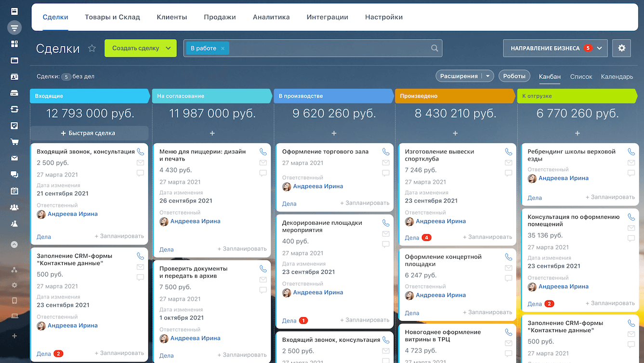The height and width of the screenshot is (363, 644).
Task: Select the 'Канбан' view
Action: click(x=550, y=77)
